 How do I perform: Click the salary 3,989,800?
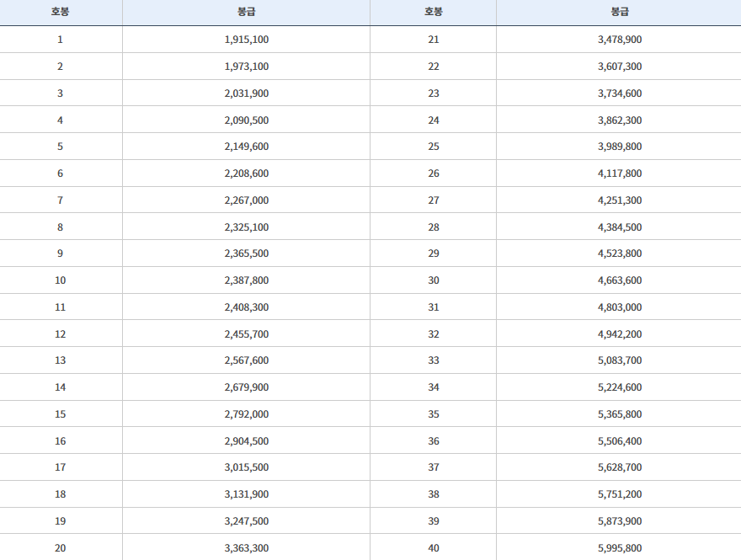click(620, 147)
